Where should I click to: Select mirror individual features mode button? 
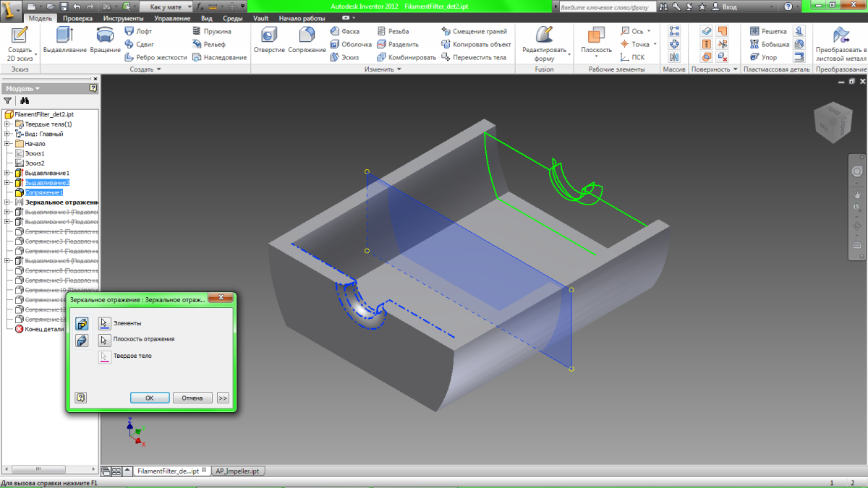pos(82,323)
